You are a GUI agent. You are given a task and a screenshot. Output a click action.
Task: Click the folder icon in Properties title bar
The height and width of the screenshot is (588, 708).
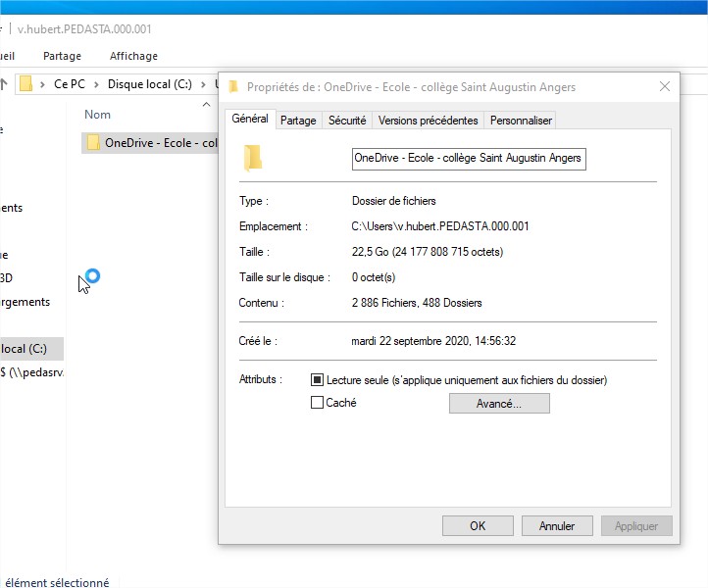pos(233,86)
